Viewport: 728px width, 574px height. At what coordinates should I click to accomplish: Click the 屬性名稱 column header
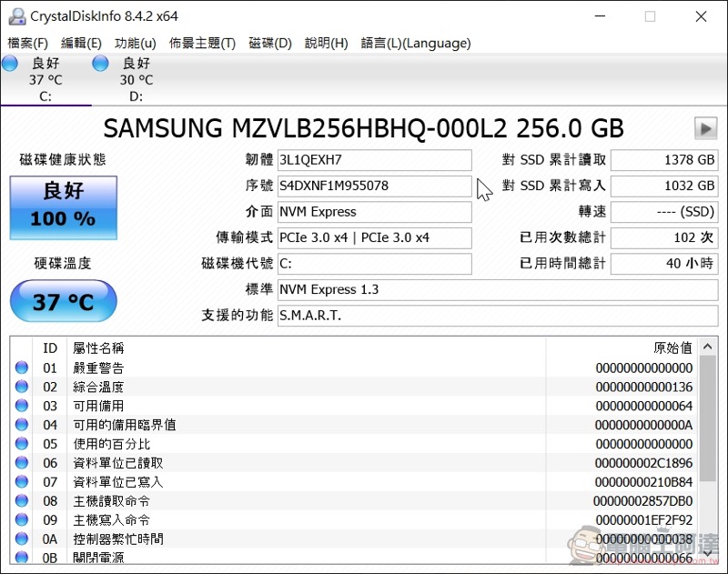tap(307, 348)
